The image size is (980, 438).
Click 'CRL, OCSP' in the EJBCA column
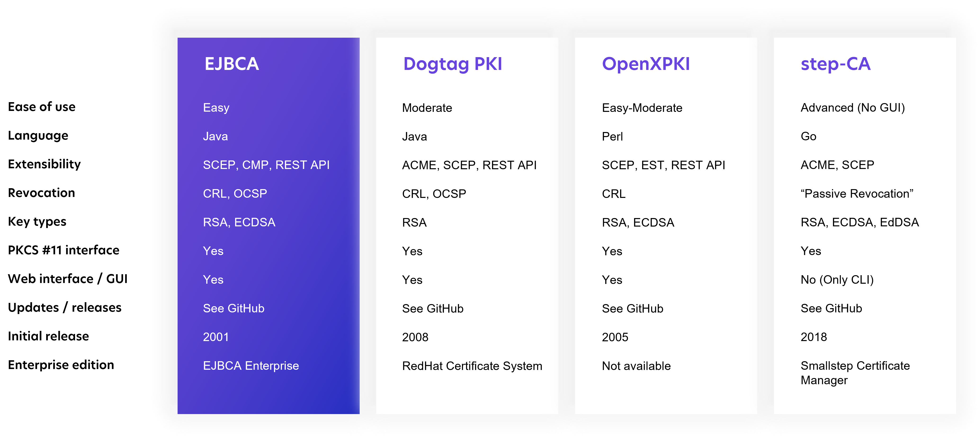click(x=235, y=194)
